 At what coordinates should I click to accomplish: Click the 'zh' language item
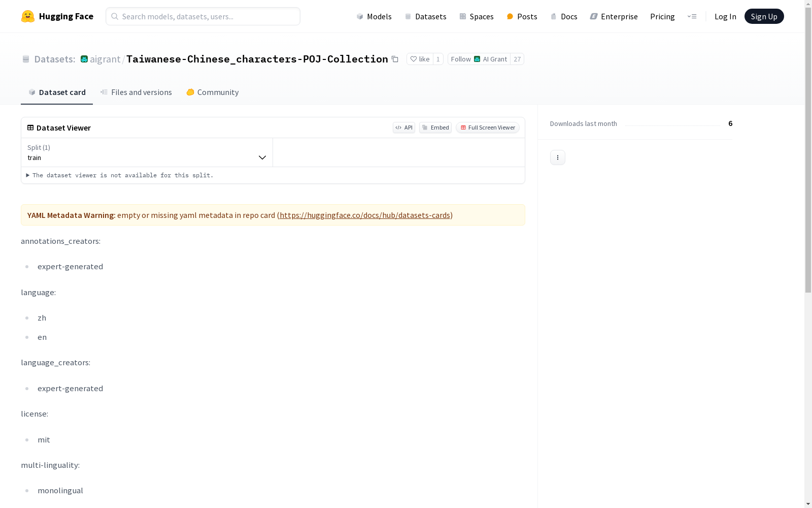(x=42, y=317)
